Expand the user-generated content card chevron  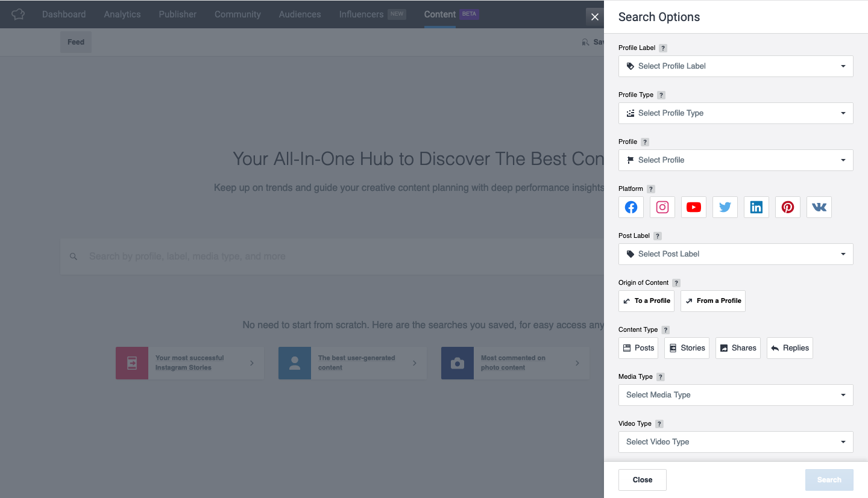[415, 363]
